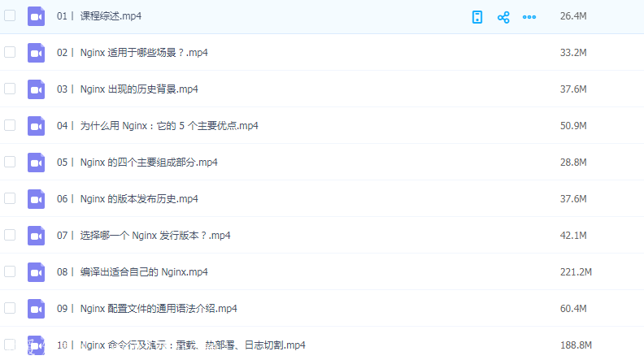This screenshot has width=644, height=360.
Task: Click the video icon for 09 Nginx 配置文件的通用语法介绍
Action: coord(36,309)
